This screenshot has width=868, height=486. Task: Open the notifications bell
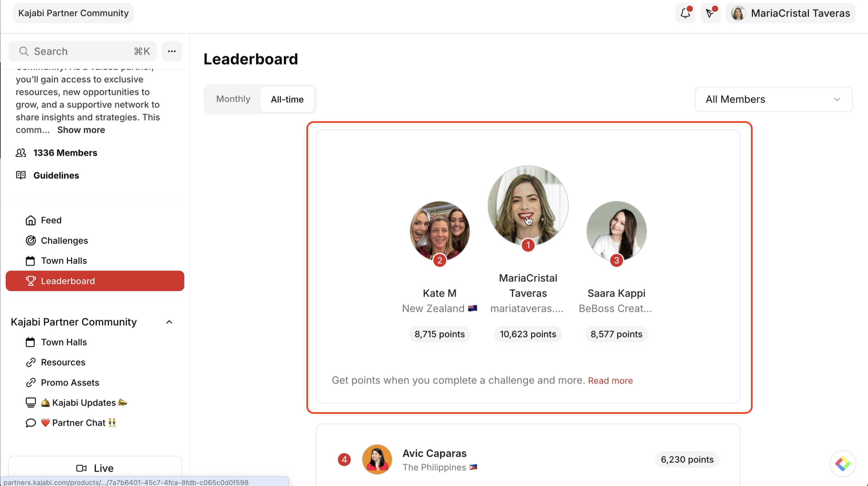coord(685,13)
